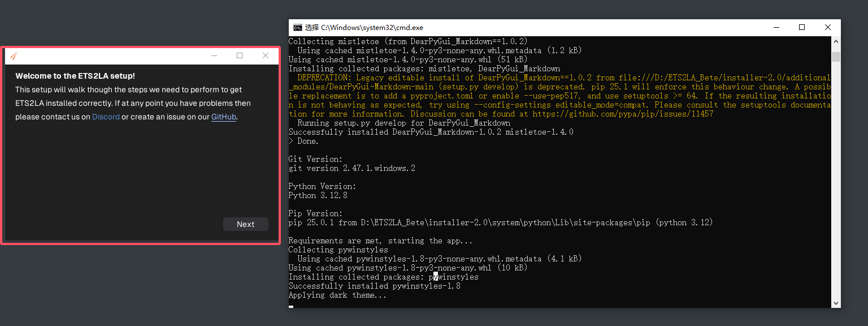Open the Discord link in the welcome text
The height and width of the screenshot is (326, 868).
tap(106, 117)
